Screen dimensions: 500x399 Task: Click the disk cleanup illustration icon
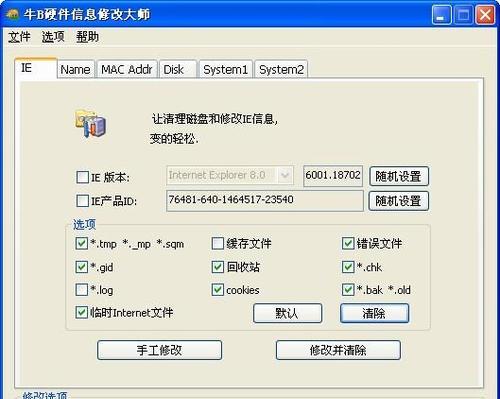click(90, 123)
